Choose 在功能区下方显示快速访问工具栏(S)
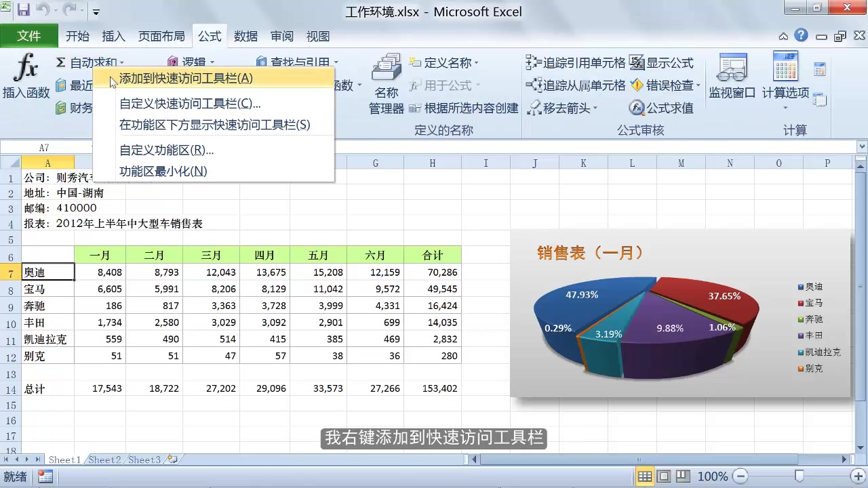The image size is (868, 488). pos(213,125)
